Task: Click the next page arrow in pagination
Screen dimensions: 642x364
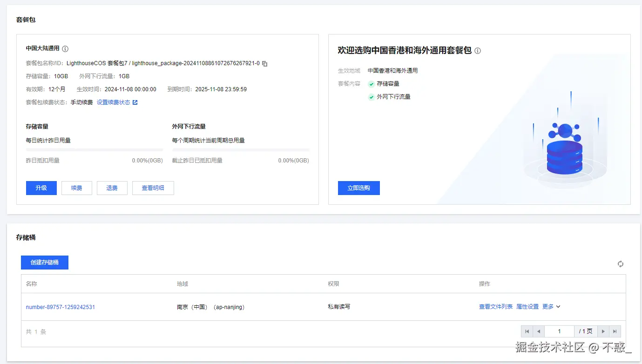Action: 603,331
